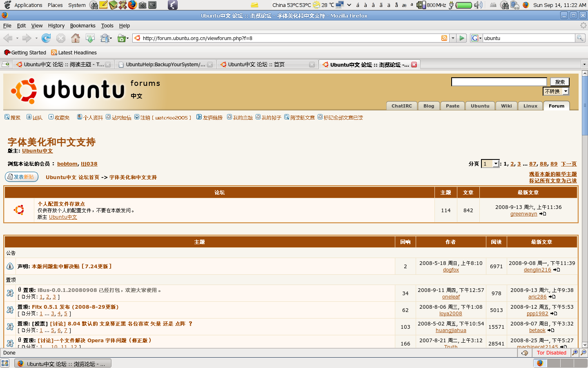Open the forward button history dropdown arrow
This screenshot has height=368, width=588.
pos(36,38)
